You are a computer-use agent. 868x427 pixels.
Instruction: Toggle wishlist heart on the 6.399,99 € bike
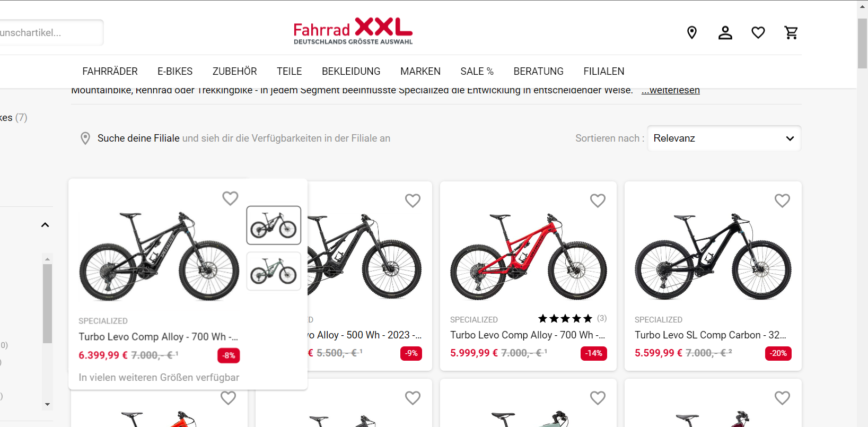coord(230,198)
